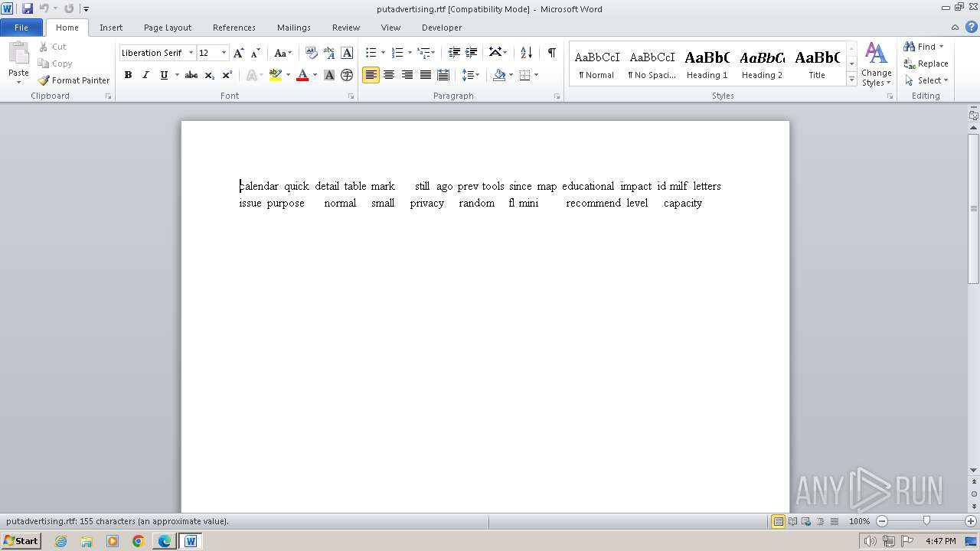
Task: Click the Change Styles button
Action: [877, 65]
